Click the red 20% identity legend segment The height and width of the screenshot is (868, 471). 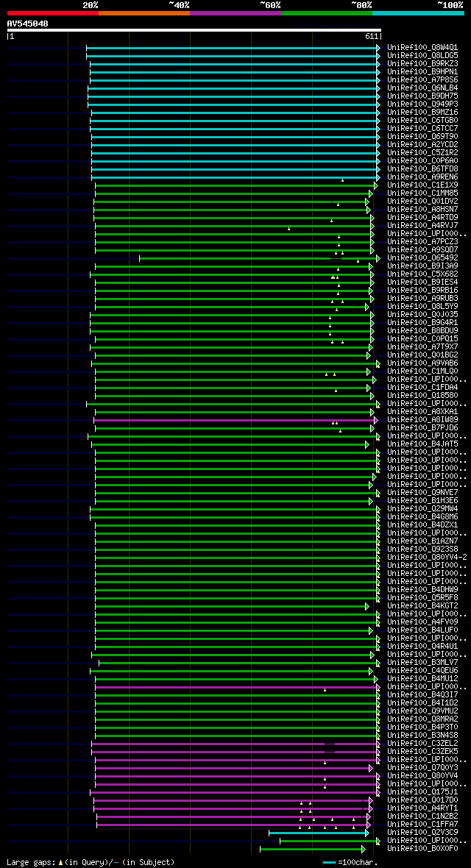point(53,13)
